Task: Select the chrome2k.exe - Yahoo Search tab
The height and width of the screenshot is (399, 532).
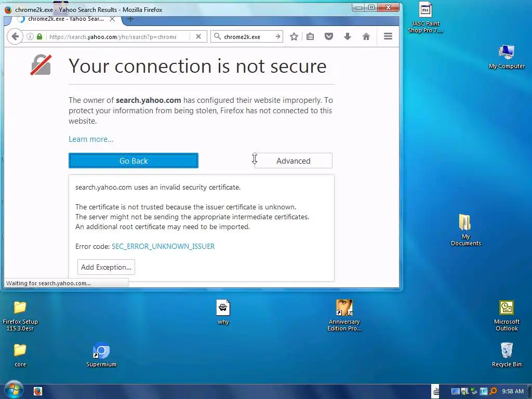Action: pyautogui.click(x=66, y=19)
